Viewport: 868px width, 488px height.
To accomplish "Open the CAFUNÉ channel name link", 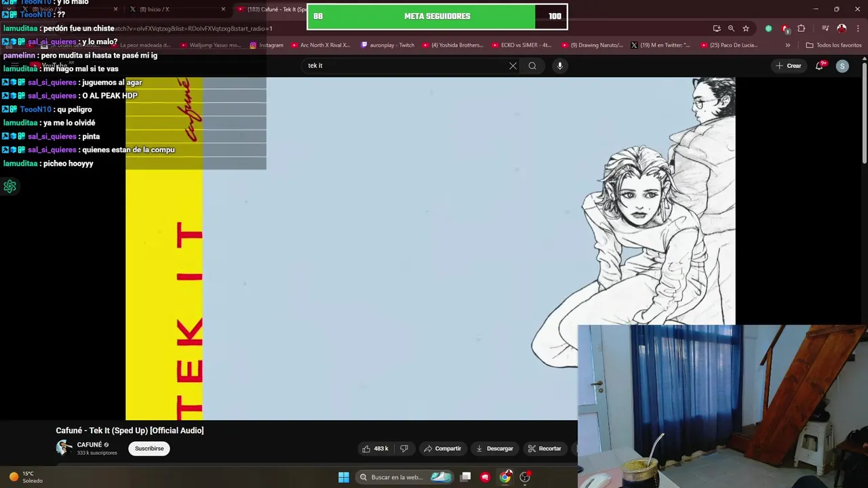I will (90, 445).
